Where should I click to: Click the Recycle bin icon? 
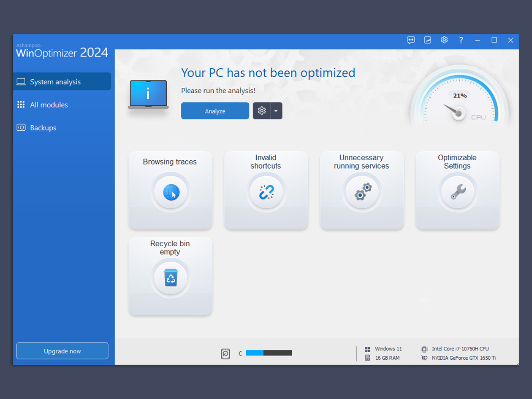click(x=171, y=278)
